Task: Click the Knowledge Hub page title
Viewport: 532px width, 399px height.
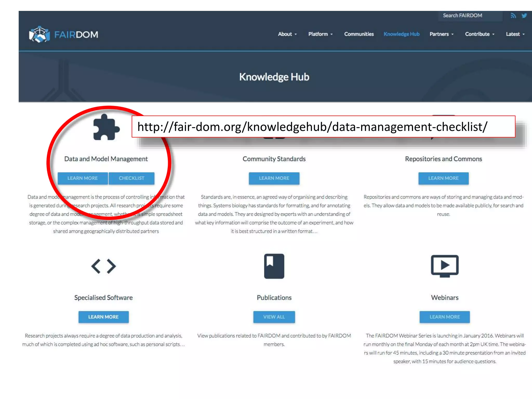Action: (x=274, y=77)
